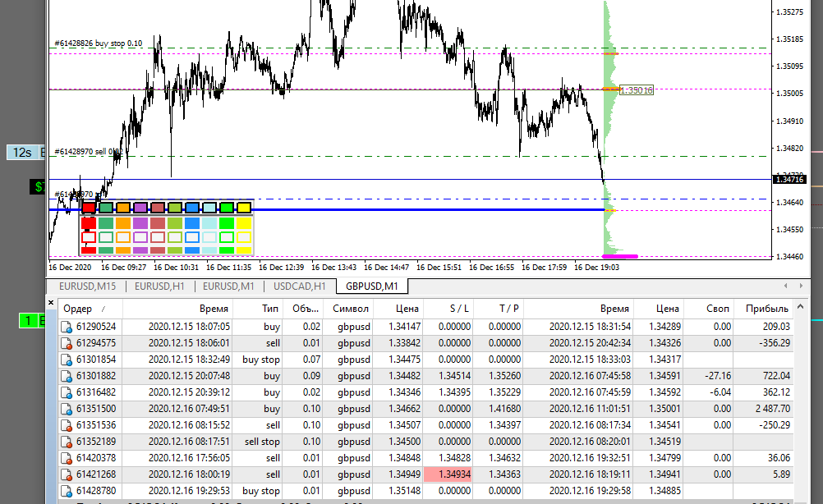
Task: Click the order icon for 61352189
Action: click(67, 442)
